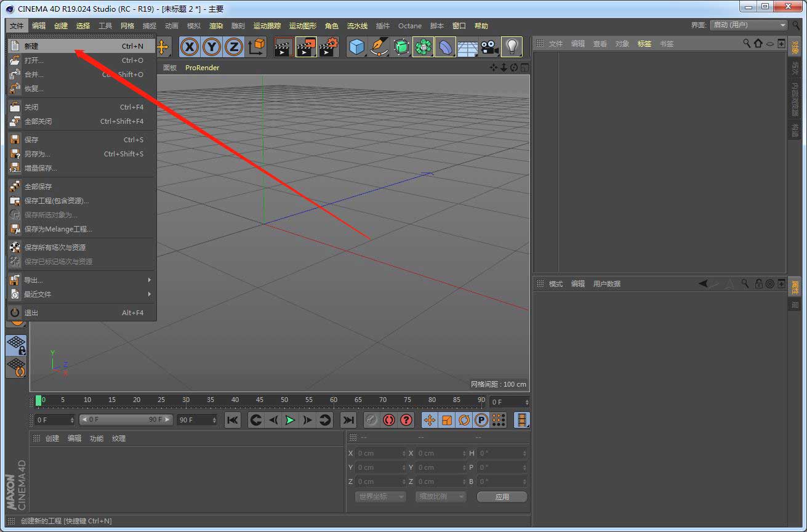Image resolution: width=807 pixels, height=532 pixels.
Task: Click the viewport rotate camera icon
Action: click(514, 68)
